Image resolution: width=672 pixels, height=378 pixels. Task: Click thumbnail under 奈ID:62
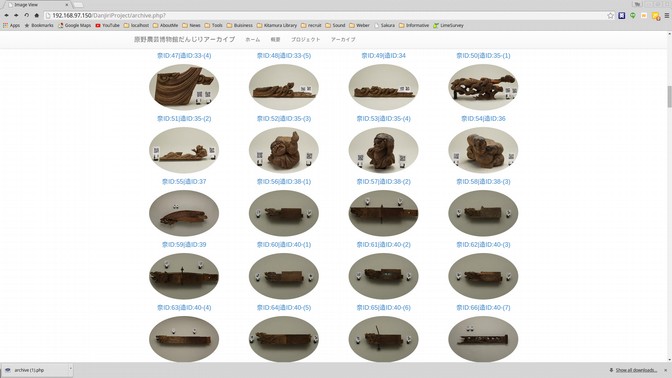[483, 276]
